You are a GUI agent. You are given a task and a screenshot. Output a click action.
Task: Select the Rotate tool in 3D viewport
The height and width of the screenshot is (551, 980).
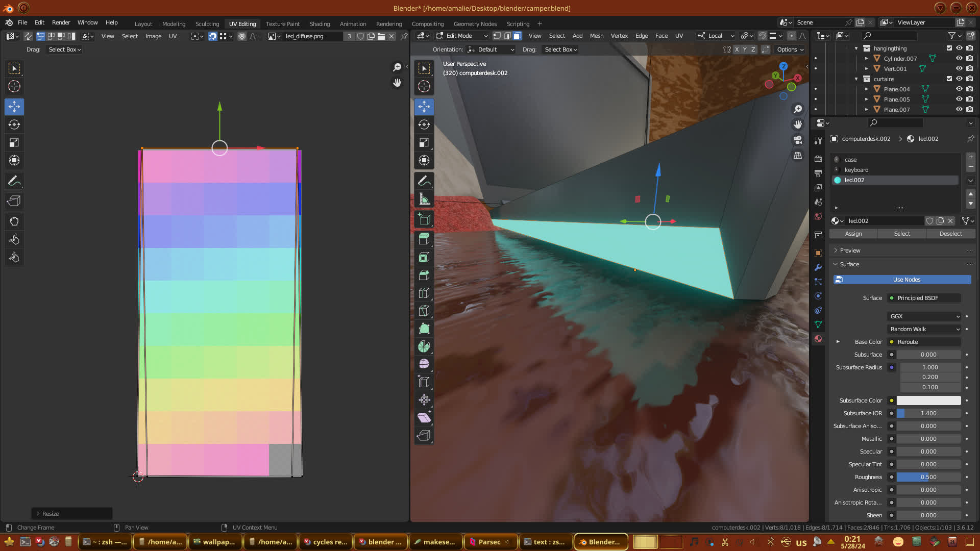click(x=424, y=124)
